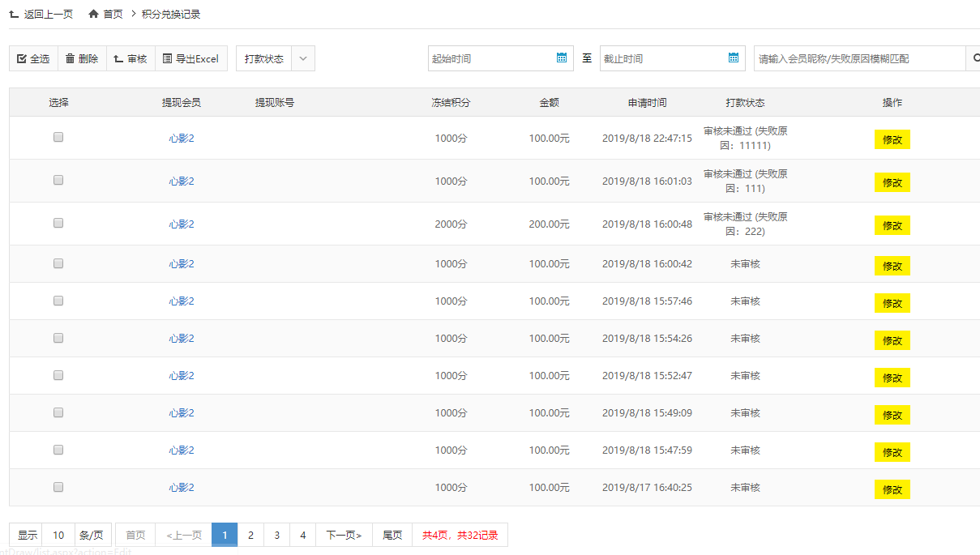980x555 pixels.
Task: Tick checkbox for row 2019/8/17 16:40:25
Action: point(58,487)
